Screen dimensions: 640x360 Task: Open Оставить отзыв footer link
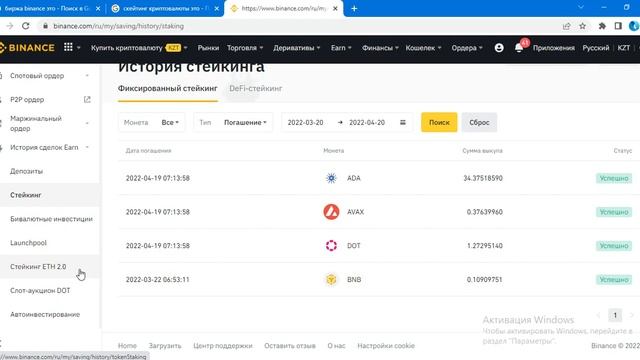click(x=290, y=346)
